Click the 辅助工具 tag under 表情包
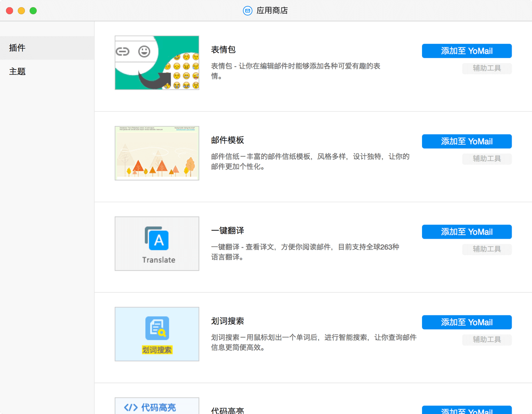 [487, 68]
